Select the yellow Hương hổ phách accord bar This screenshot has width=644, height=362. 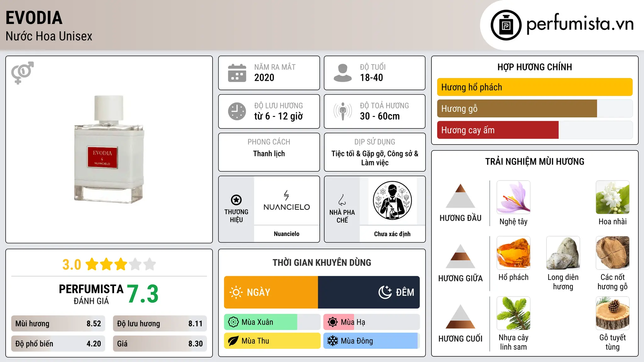click(x=535, y=87)
